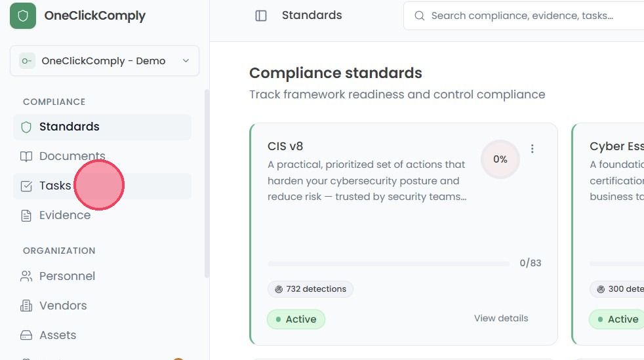Toggle the sidebar panel icon
Viewport: 644px width, 360px height.
pyautogui.click(x=261, y=16)
